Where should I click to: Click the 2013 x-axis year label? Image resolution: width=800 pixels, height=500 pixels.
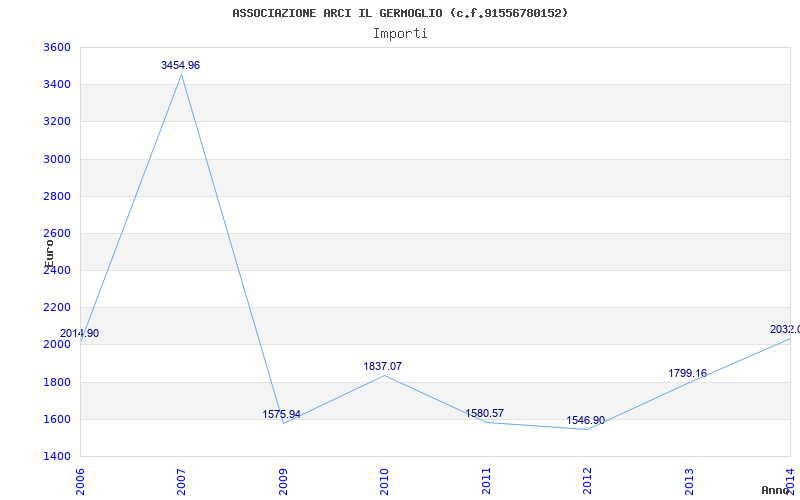tap(689, 482)
